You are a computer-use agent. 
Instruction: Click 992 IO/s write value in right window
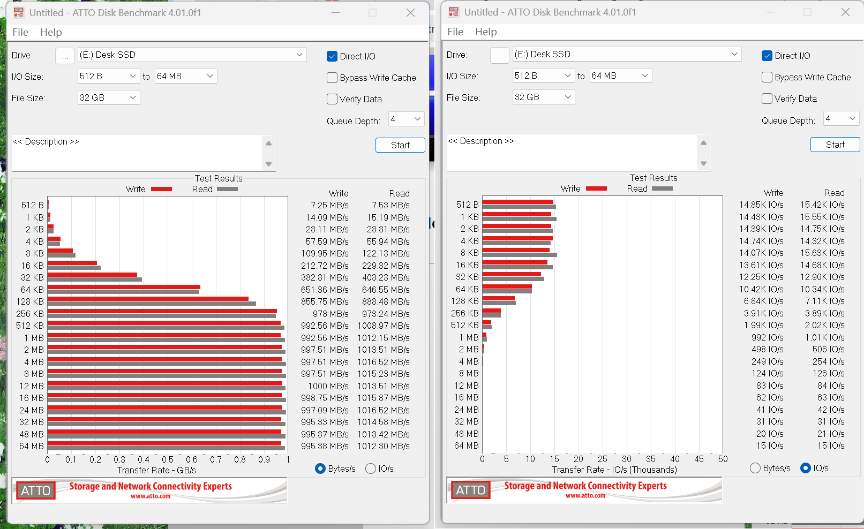pyautogui.click(x=768, y=338)
